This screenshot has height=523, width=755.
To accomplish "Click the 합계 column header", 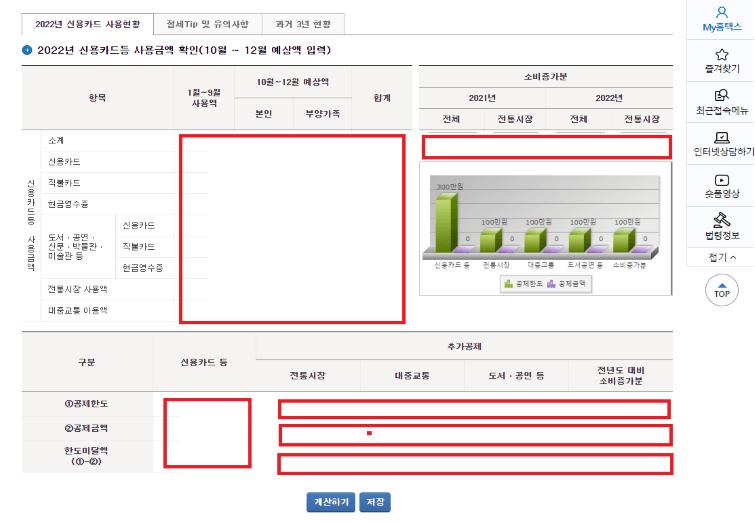I will 382,98.
